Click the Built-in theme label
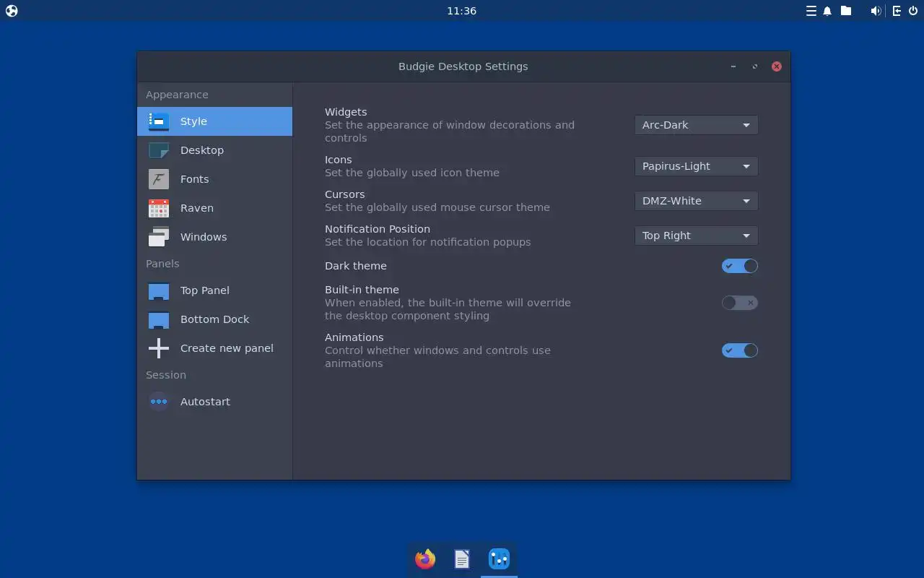924x578 pixels. coord(362,290)
